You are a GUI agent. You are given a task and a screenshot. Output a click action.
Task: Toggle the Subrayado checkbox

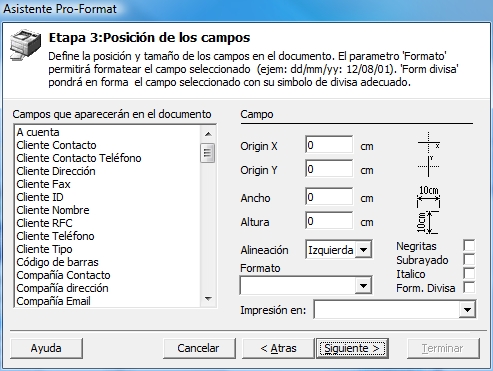point(469,260)
